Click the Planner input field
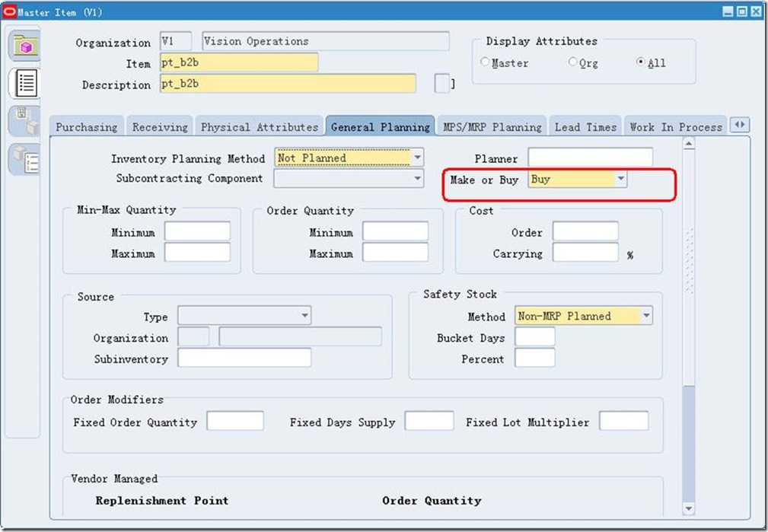The height and width of the screenshot is (532, 768). (590, 158)
